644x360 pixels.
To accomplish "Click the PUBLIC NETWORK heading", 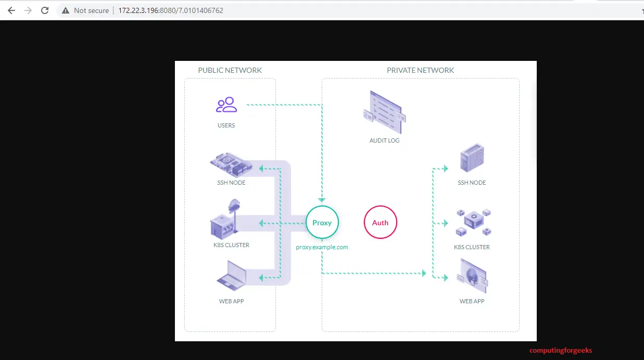I will (x=230, y=70).
